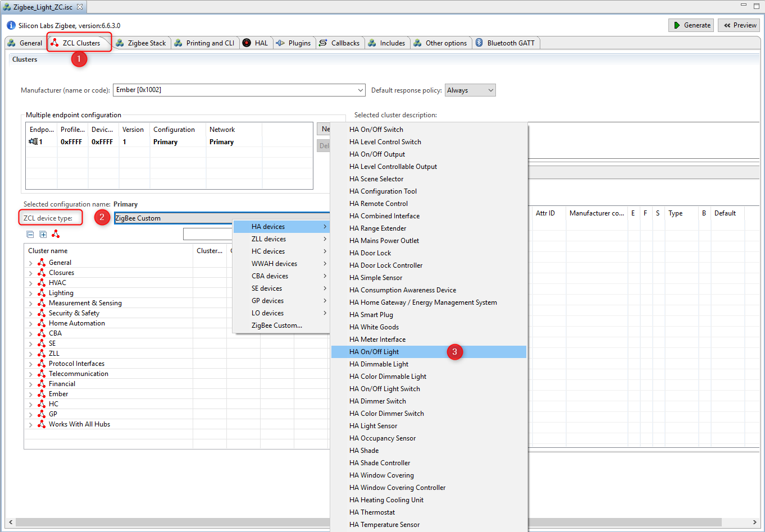This screenshot has width=765, height=532.
Task: Open the Manufacturer name or code dropdown
Action: [360, 90]
